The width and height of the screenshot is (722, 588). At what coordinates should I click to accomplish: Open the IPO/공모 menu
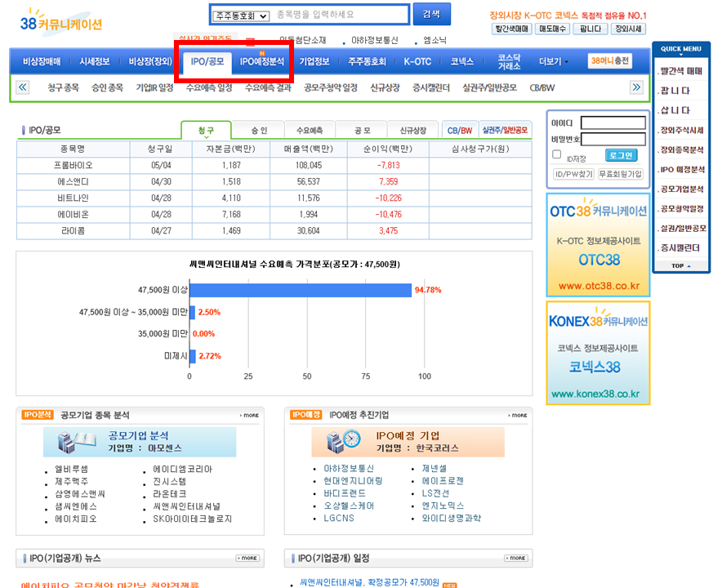(207, 61)
